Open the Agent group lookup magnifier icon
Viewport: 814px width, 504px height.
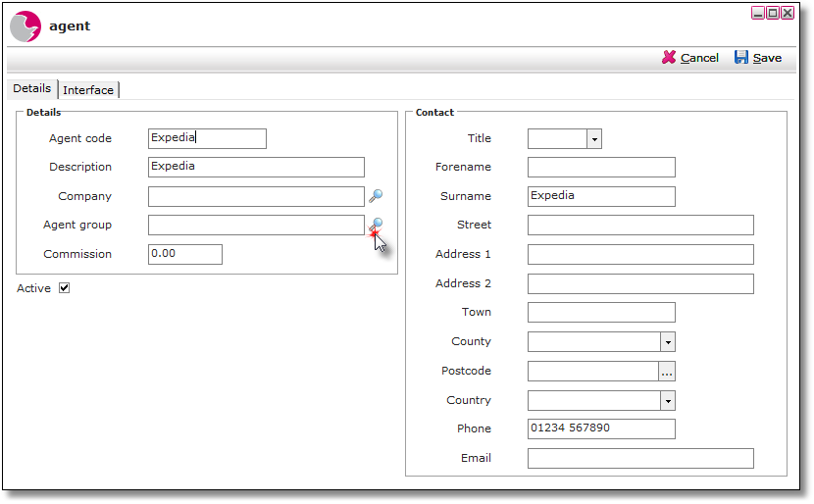pos(376,226)
